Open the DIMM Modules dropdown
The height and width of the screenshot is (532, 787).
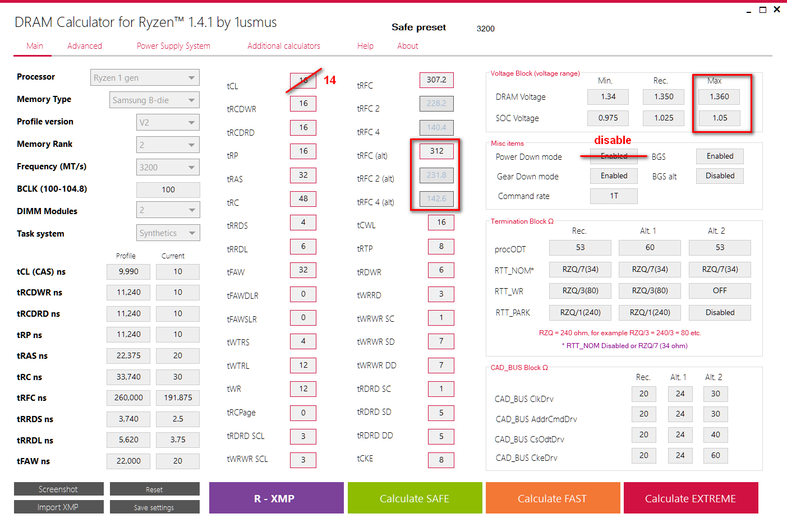168,210
